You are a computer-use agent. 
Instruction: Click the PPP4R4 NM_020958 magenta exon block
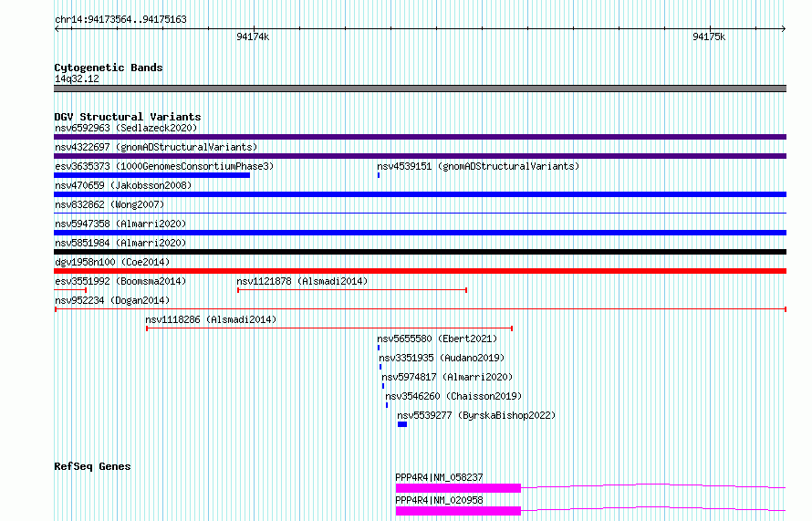tap(458, 511)
